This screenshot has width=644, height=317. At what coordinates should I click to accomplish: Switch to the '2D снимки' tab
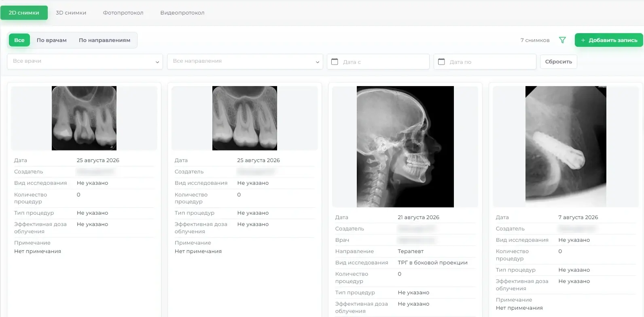pyautogui.click(x=24, y=13)
